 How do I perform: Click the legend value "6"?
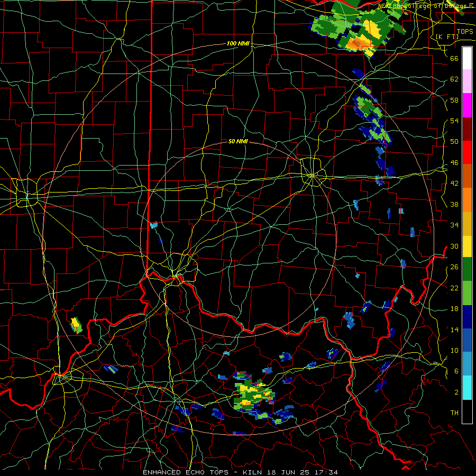pos(456,371)
